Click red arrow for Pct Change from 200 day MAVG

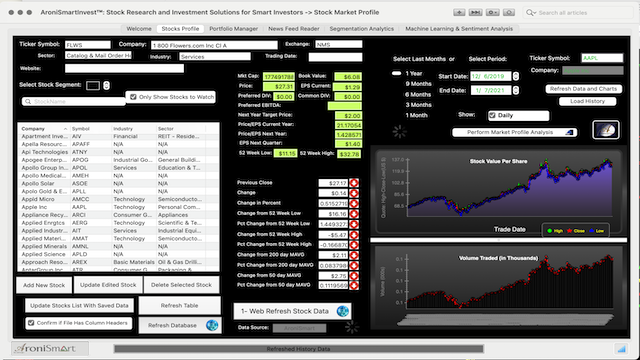click(x=354, y=265)
